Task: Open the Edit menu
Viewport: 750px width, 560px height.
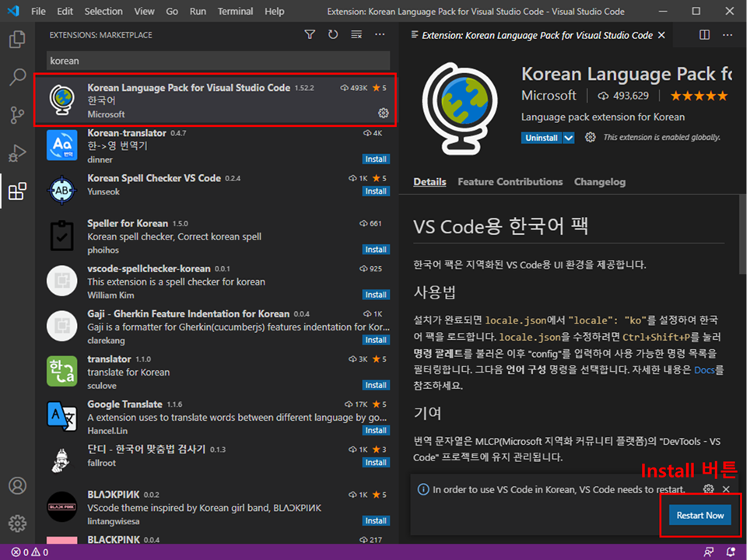Action: tap(65, 11)
